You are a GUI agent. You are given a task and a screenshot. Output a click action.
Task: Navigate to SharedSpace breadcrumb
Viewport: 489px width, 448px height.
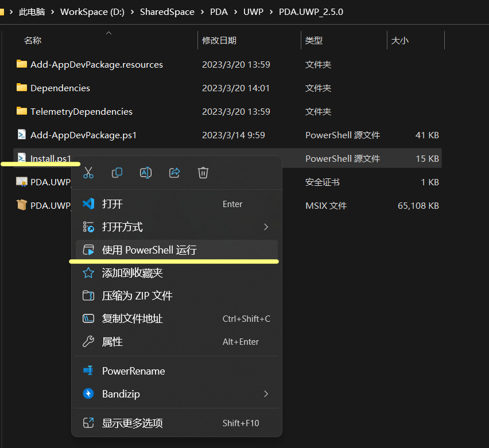point(167,12)
